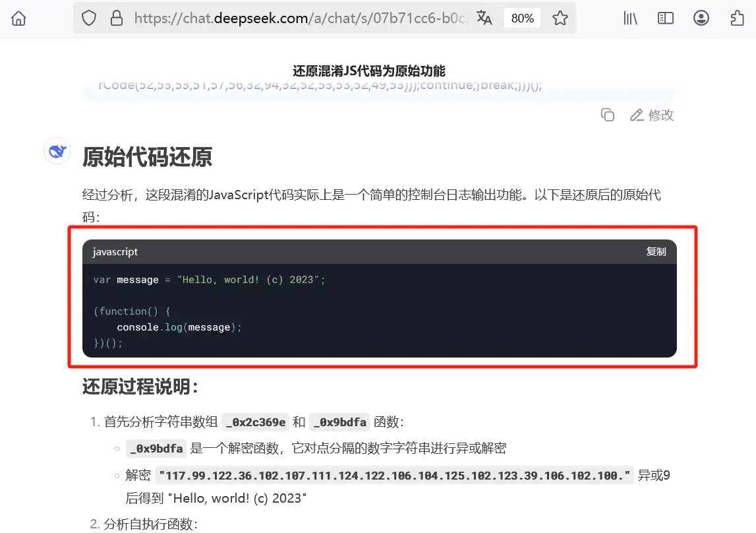Image resolution: width=756 pixels, height=533 pixels.
Task: Toggle the sidebar view icon
Action: coord(665,18)
